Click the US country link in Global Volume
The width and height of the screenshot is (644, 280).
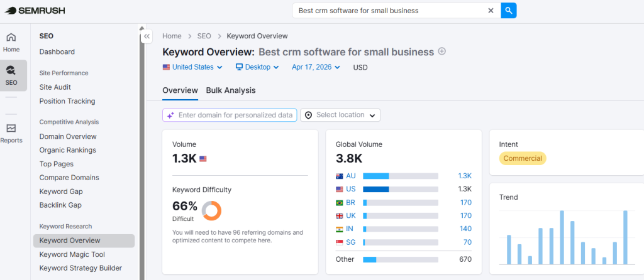coord(351,189)
